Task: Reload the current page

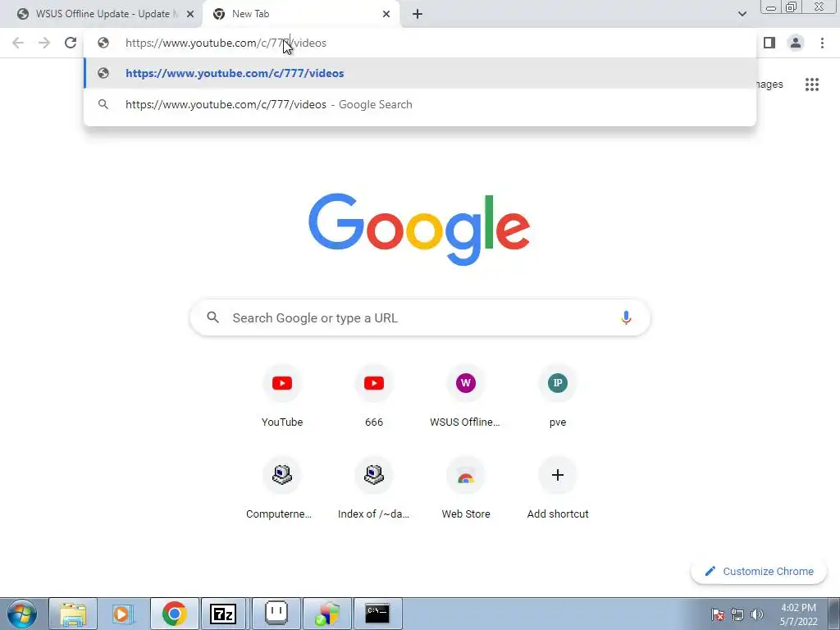Action: (71, 43)
